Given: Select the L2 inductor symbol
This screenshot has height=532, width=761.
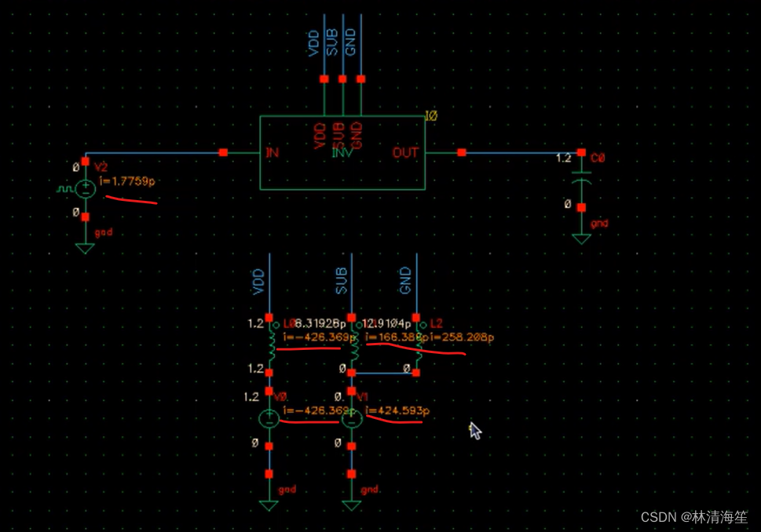Looking at the screenshot, I should click(419, 347).
